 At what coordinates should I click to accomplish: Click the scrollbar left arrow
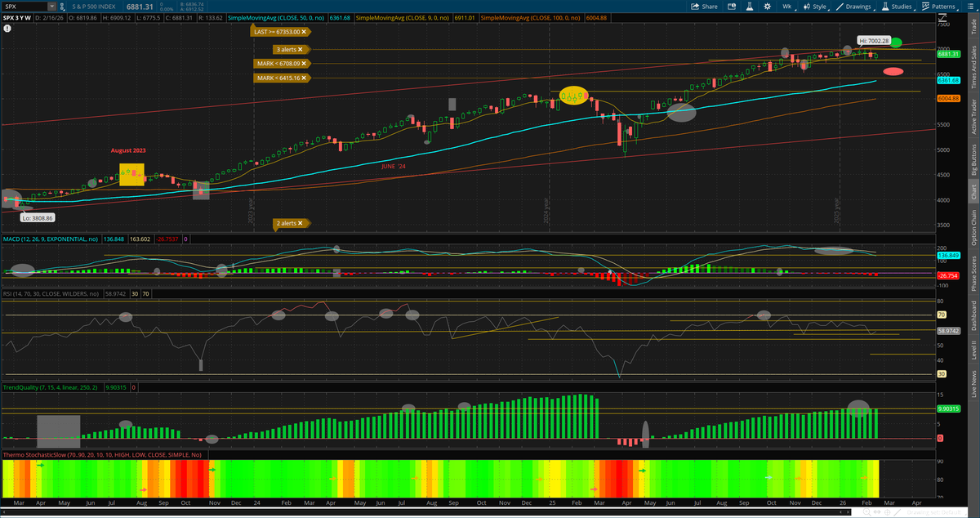4,512
